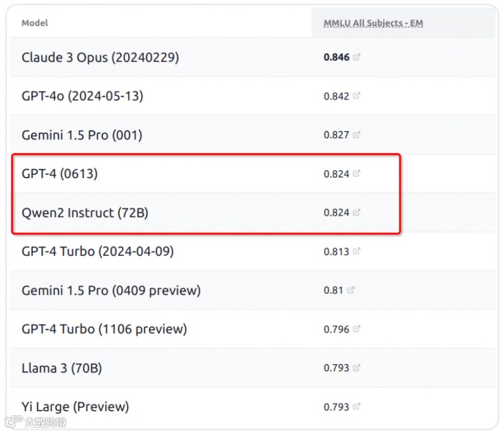Click the 0.81 score value
This screenshot has height=432, width=504.
coord(333,290)
